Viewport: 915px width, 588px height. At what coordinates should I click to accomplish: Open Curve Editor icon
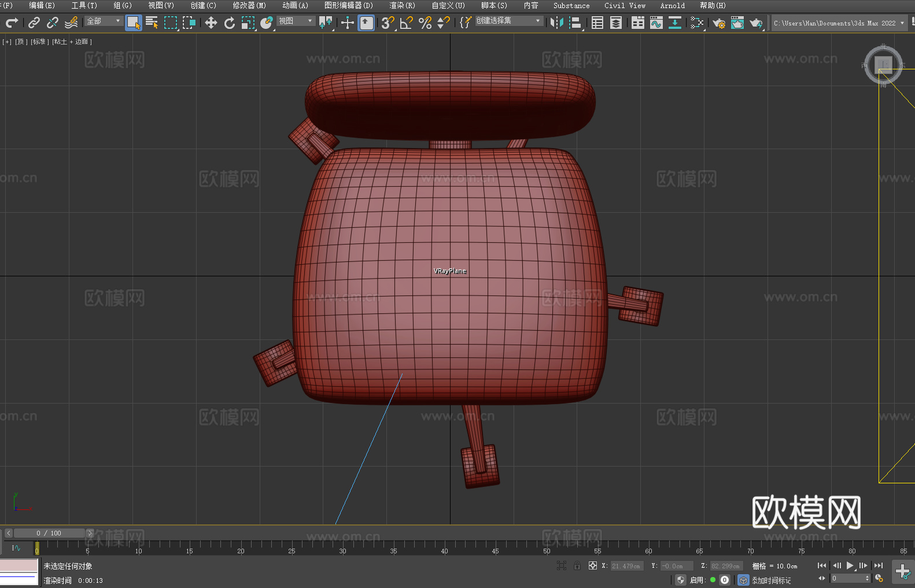point(656,23)
